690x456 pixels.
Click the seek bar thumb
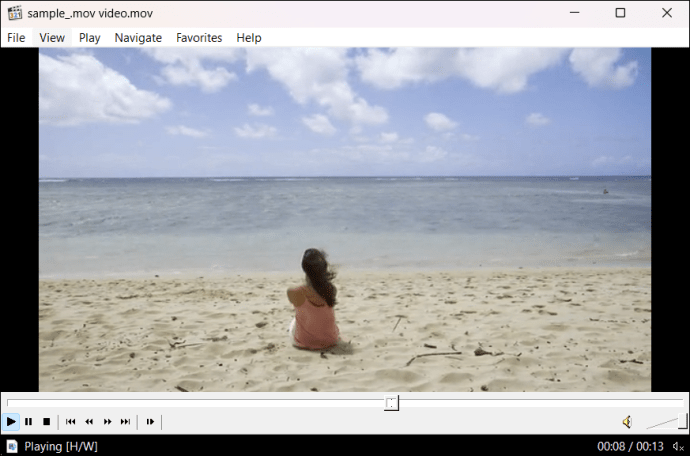click(391, 403)
